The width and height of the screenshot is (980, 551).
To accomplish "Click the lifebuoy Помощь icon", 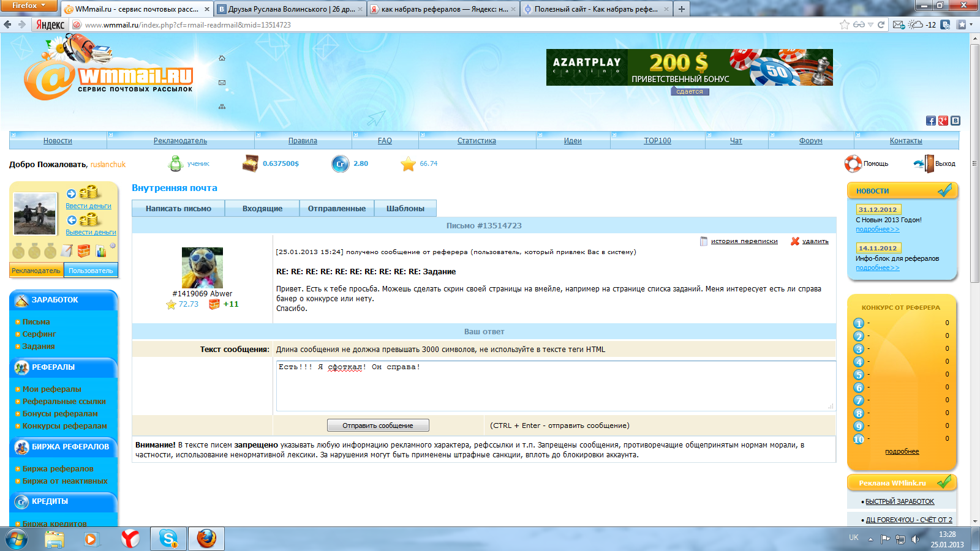I will [x=853, y=163].
